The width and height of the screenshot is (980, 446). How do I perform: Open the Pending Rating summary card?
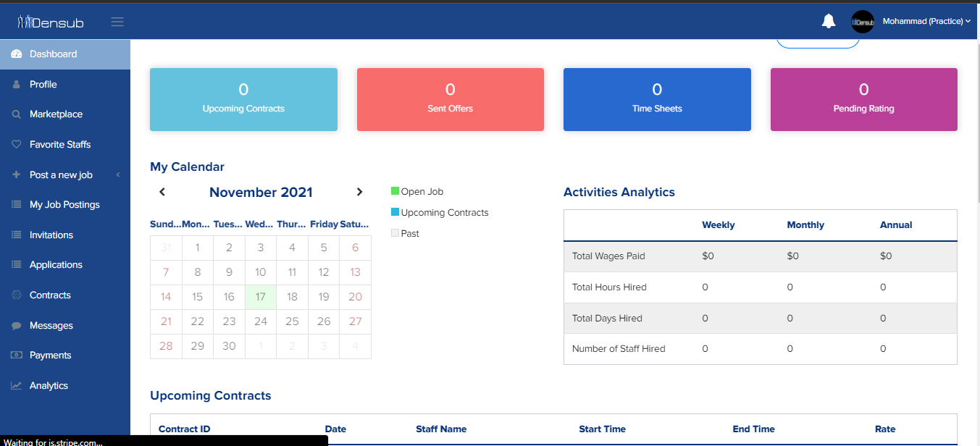tap(863, 99)
